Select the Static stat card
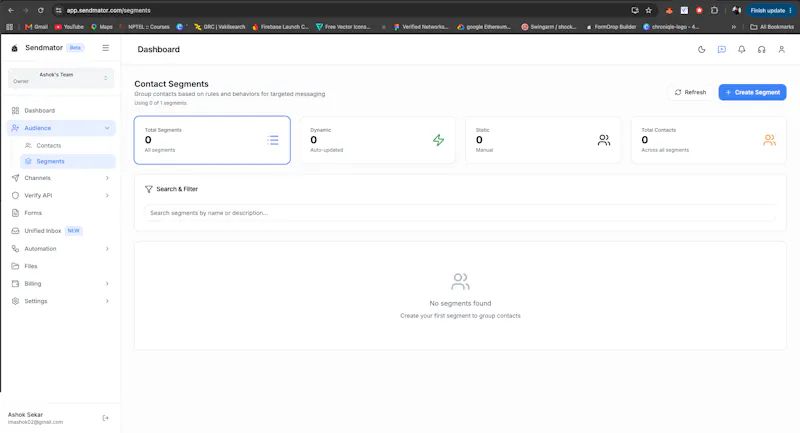The width and height of the screenshot is (800, 433). pos(543,140)
